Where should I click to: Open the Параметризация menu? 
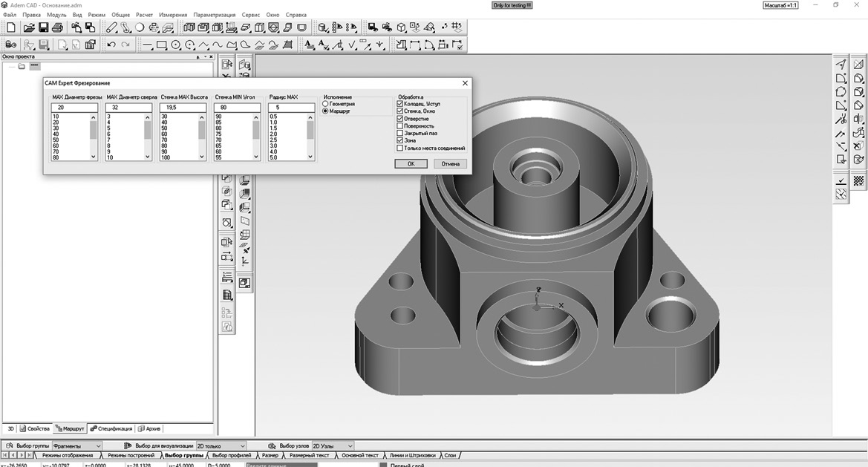[x=214, y=15]
